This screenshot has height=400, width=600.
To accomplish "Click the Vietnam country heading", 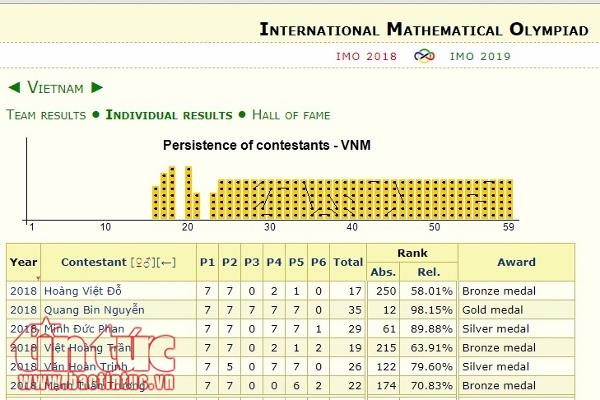I will pos(55,88).
